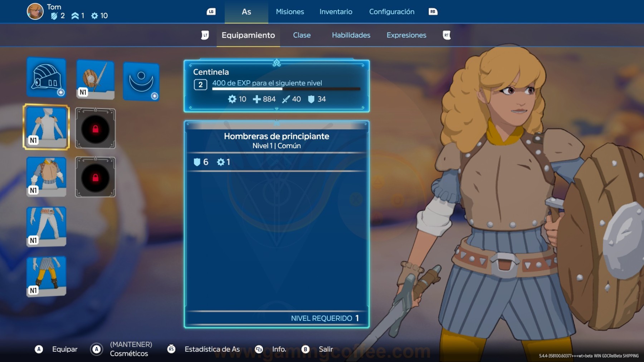This screenshot has width=644, height=362.
Task: Click the RB bumper icon
Action: tap(433, 12)
